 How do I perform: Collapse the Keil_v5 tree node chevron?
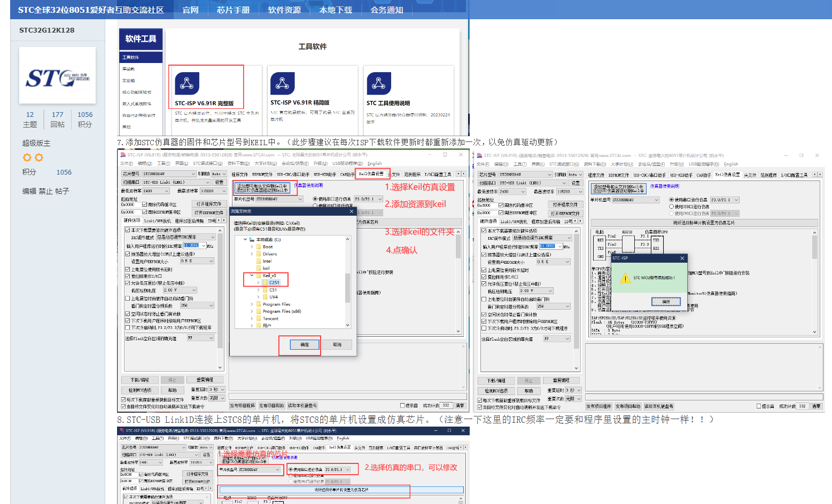[252, 275]
